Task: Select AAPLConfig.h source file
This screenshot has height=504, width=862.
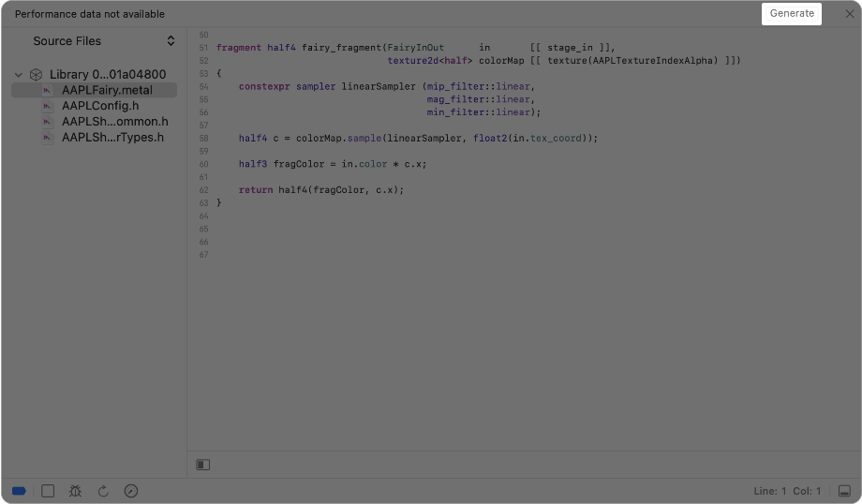Action: click(x=99, y=106)
